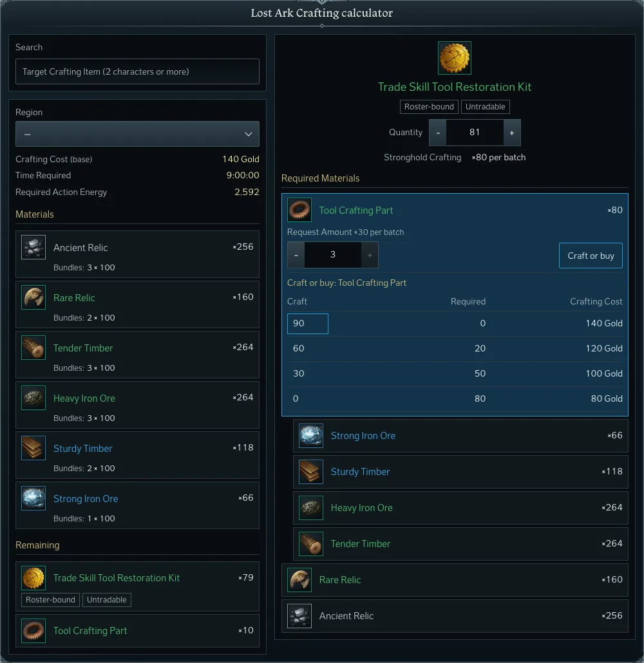This screenshot has width=644, height=663.
Task: Click the Craft or buy button
Action: point(591,256)
